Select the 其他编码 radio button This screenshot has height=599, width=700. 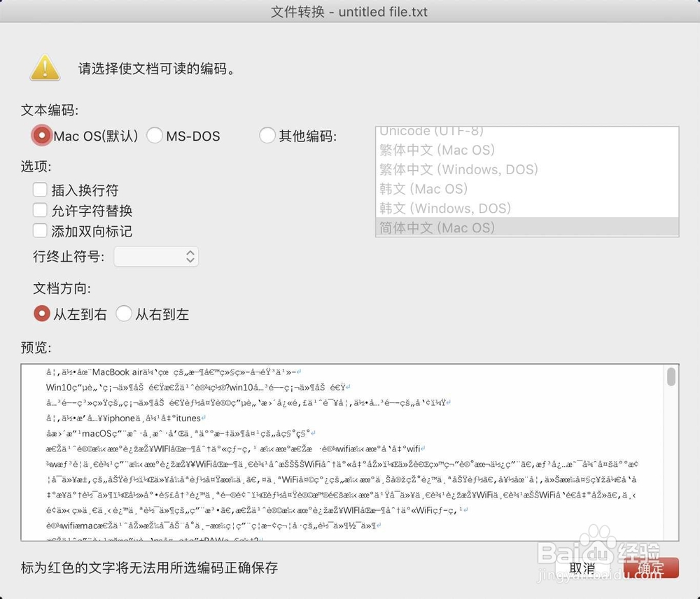pyautogui.click(x=267, y=136)
